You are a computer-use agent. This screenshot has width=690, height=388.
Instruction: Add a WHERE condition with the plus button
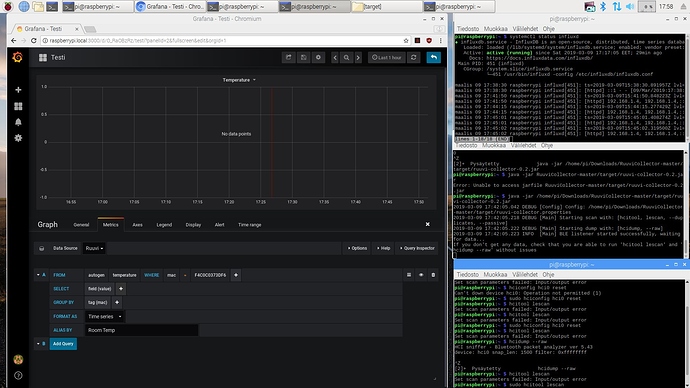click(x=236, y=275)
